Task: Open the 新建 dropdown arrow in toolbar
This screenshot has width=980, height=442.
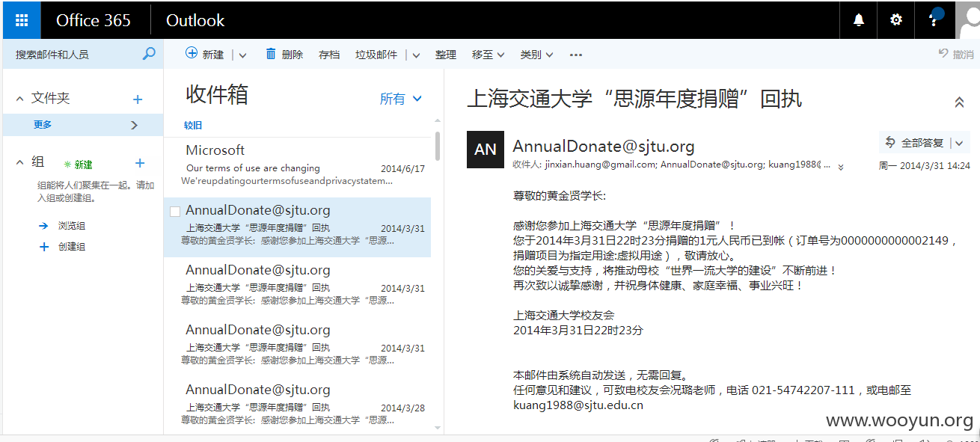Action: pyautogui.click(x=243, y=55)
